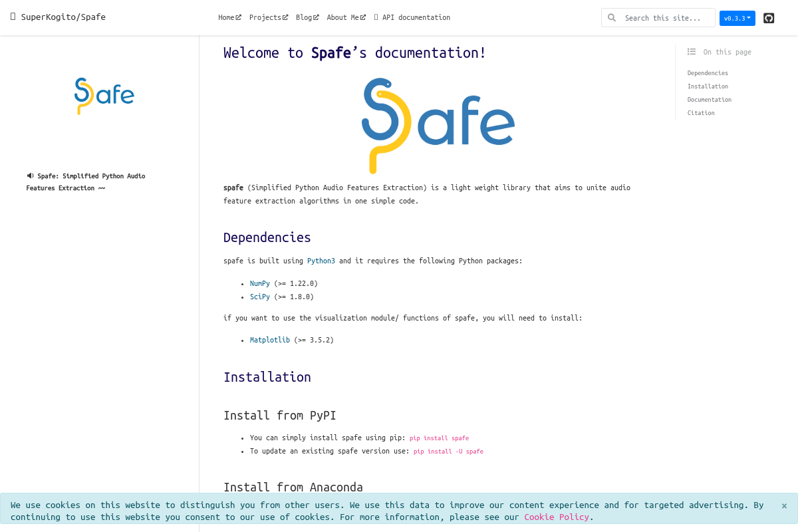Screen dimensions: 798x532
Task: Open the About Me page
Action: [x=346, y=17]
